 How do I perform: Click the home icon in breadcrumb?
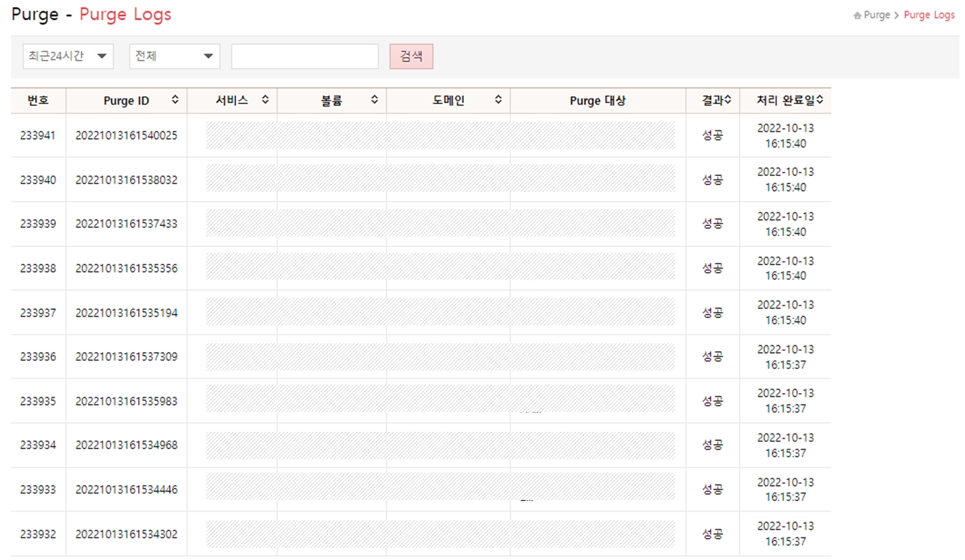tap(857, 16)
